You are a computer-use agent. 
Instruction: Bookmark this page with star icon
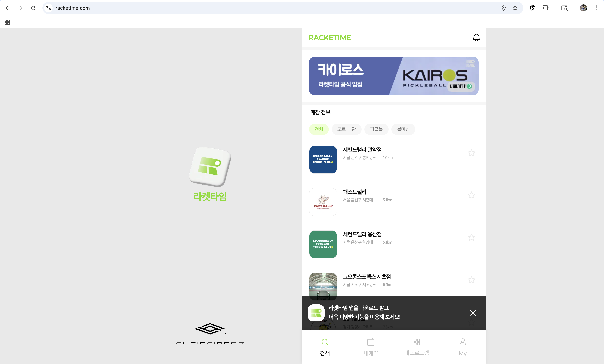pyautogui.click(x=515, y=8)
